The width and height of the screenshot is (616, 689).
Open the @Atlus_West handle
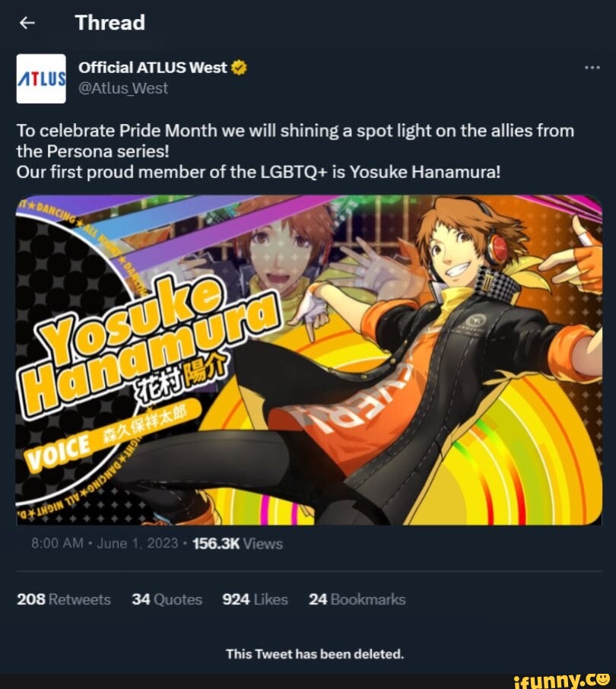(123, 88)
